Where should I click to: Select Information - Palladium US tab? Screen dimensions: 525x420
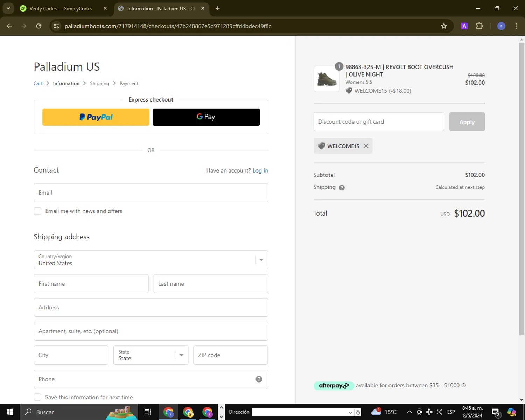tap(161, 8)
